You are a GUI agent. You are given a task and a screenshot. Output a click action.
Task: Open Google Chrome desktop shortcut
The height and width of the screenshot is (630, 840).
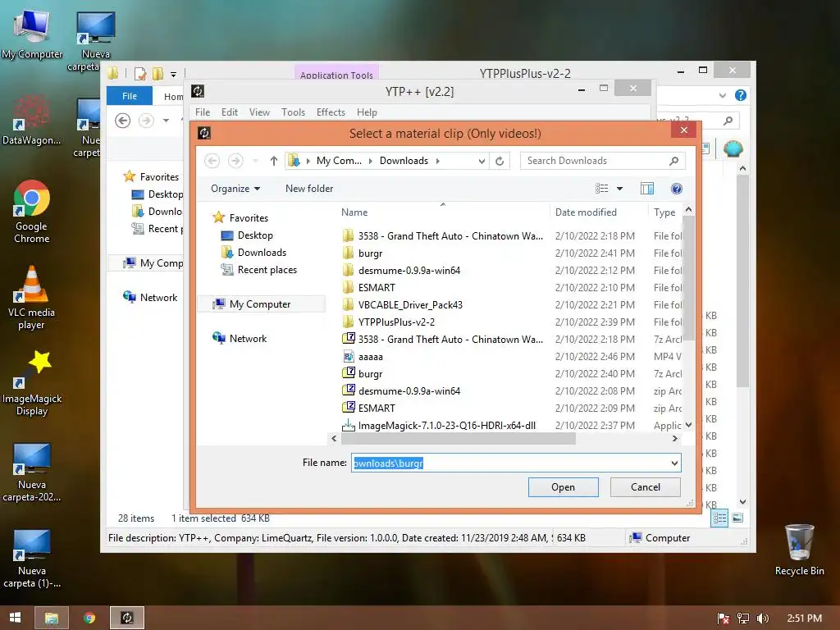32,212
